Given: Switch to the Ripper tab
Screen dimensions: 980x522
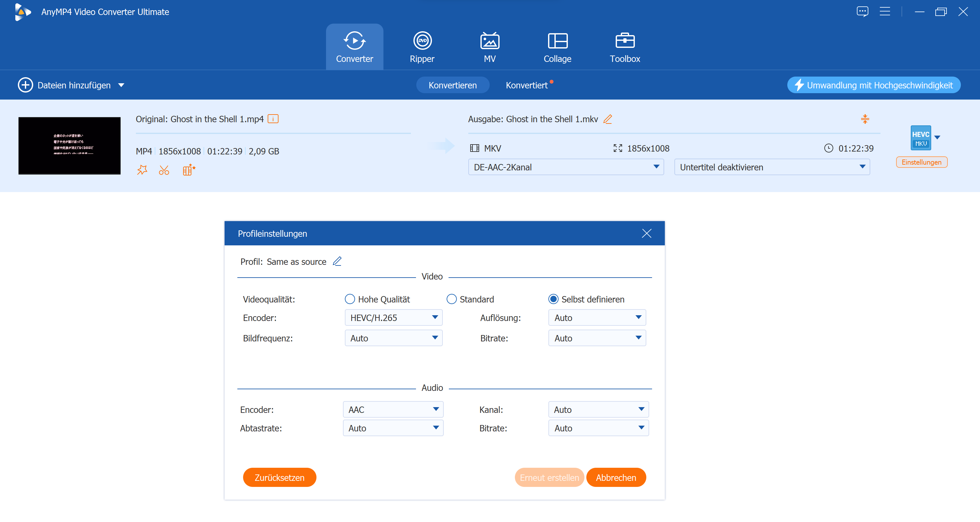Looking at the screenshot, I should pos(422,47).
